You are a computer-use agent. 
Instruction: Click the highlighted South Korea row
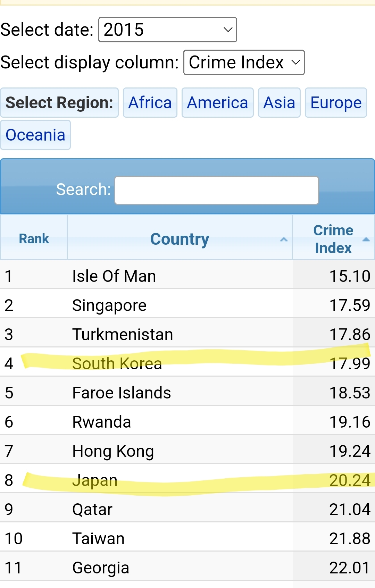(x=187, y=363)
